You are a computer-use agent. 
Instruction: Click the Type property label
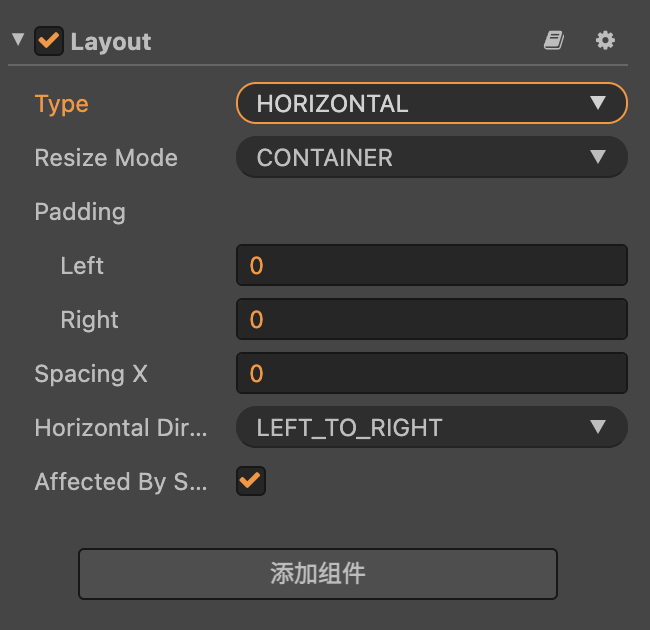[61, 104]
